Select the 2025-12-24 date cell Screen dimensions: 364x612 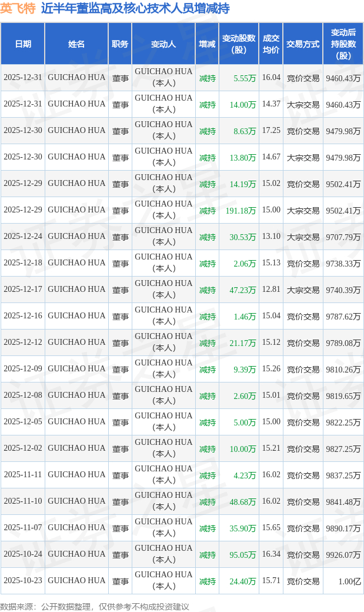[x=23, y=237]
